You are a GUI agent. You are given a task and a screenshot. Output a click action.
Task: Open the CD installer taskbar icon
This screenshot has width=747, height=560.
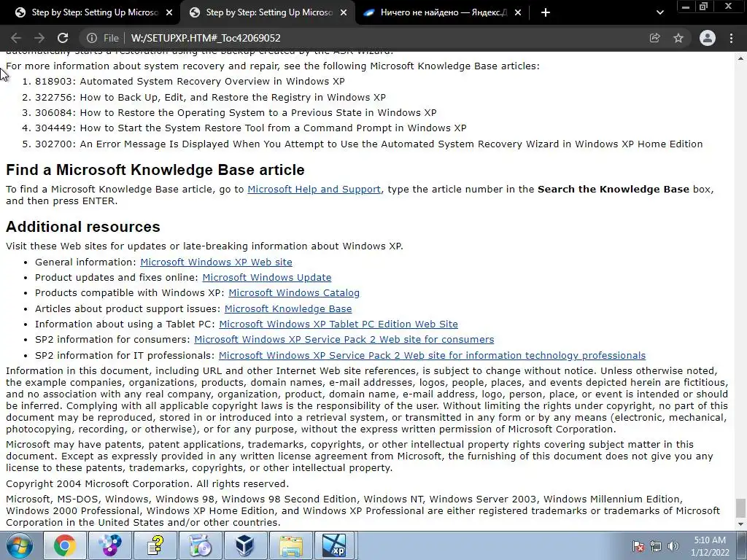click(201, 545)
